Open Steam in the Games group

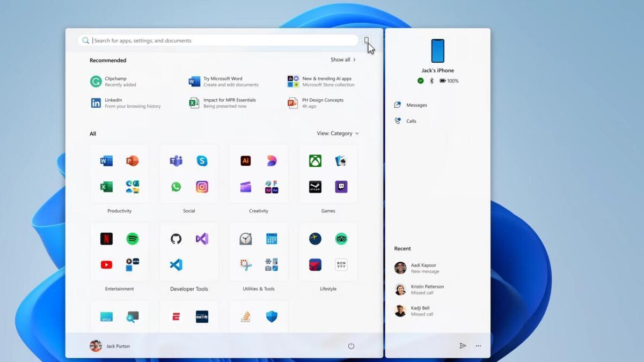[315, 187]
